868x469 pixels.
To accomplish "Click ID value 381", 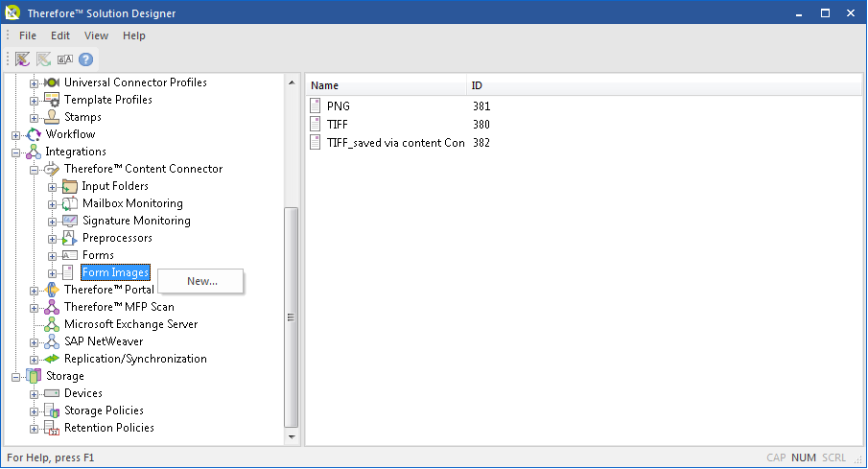I will point(481,106).
